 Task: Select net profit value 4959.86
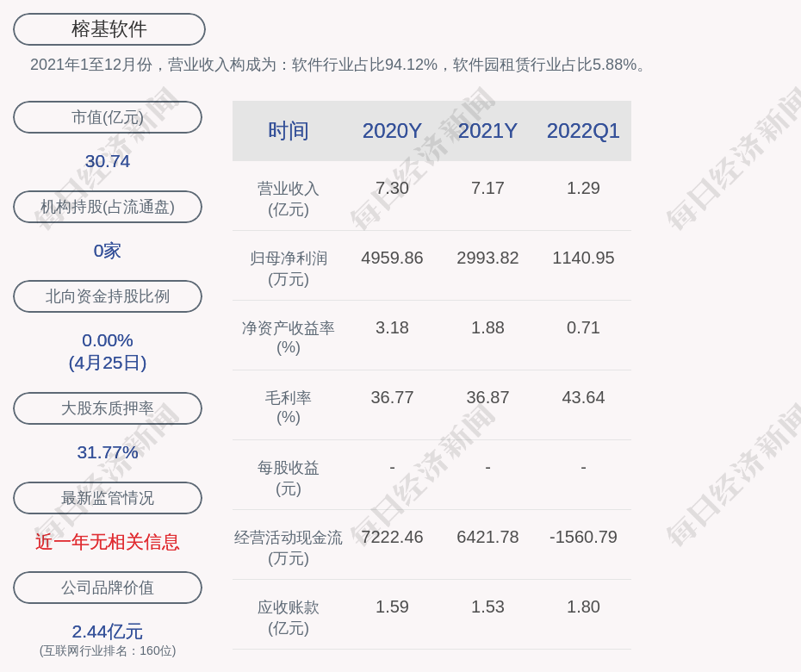point(392,258)
